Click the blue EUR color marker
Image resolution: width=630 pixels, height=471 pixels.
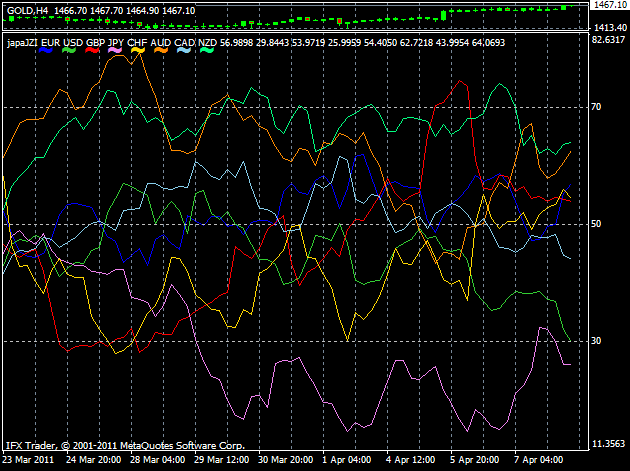click(46, 50)
